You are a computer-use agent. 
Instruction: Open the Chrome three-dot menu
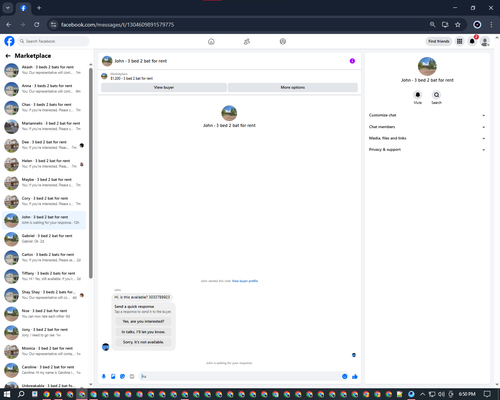(x=491, y=24)
